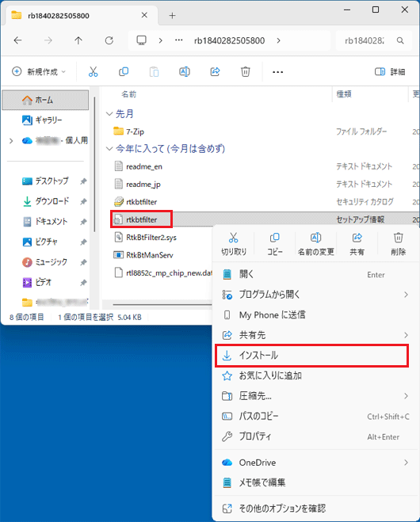Choose 開く in the context menu
This screenshot has width=420, height=522.
[315, 274]
